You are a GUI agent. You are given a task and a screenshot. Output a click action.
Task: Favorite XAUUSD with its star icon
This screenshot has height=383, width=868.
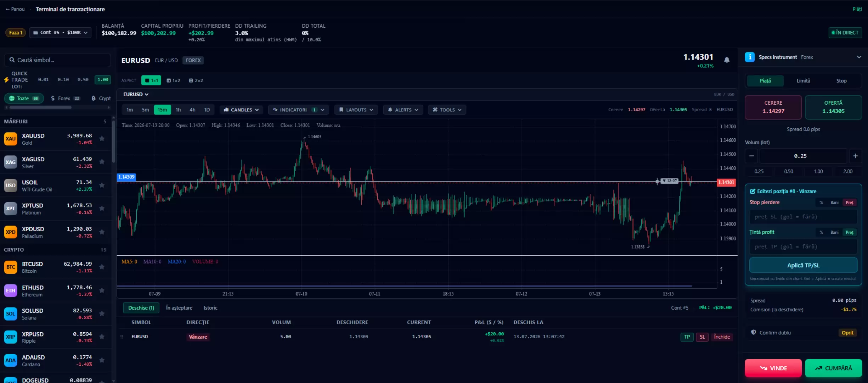tap(102, 139)
